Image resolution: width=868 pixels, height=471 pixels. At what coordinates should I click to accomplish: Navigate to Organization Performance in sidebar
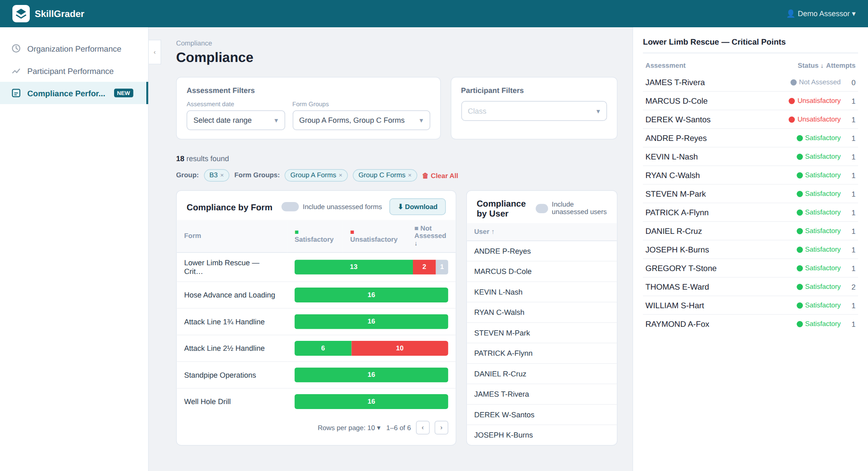point(74,49)
